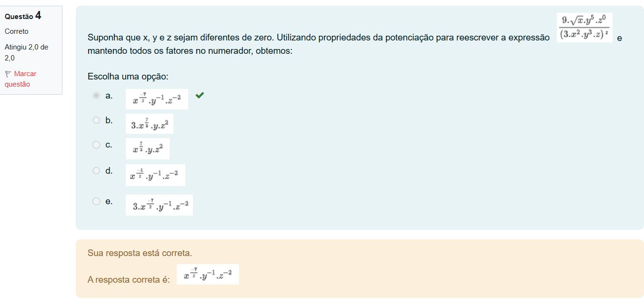Click the formula image of option e
This screenshot has height=306, width=644.
click(159, 205)
